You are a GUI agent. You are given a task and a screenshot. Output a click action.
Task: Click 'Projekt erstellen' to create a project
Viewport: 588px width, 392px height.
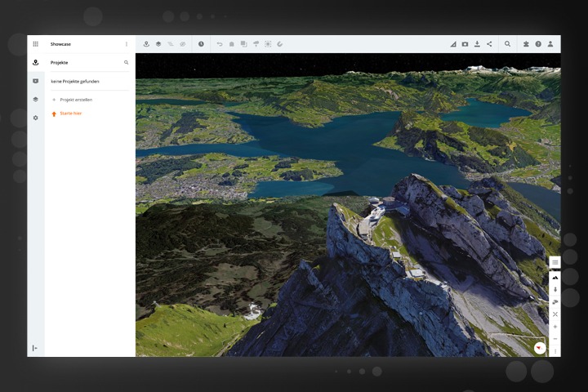(x=75, y=100)
